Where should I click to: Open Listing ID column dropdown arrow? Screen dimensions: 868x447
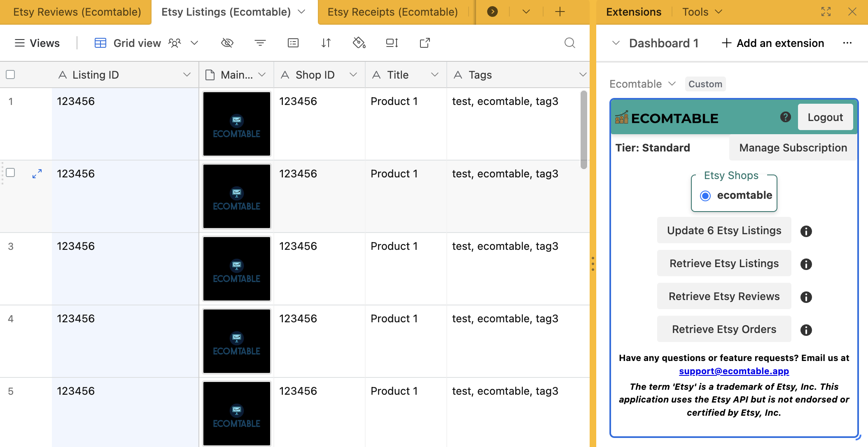pyautogui.click(x=187, y=74)
